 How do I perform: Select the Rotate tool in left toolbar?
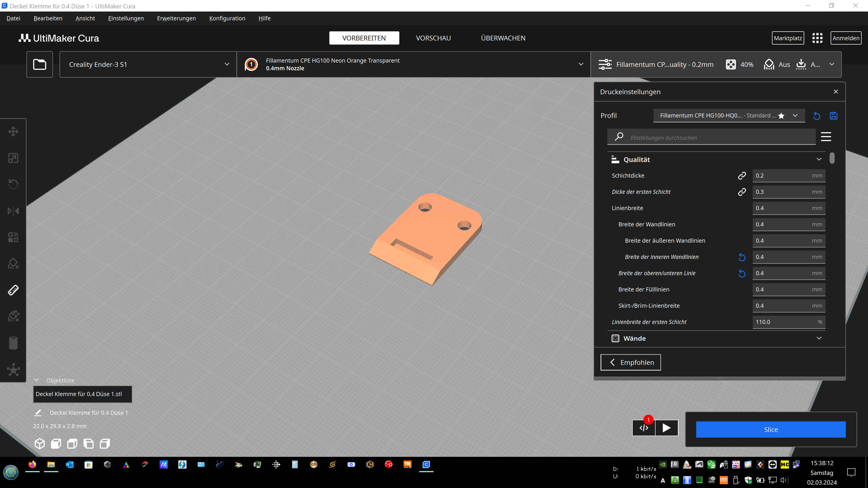(13, 184)
